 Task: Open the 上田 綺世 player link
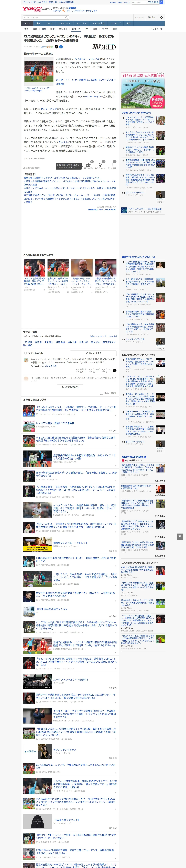(x=27, y=342)
